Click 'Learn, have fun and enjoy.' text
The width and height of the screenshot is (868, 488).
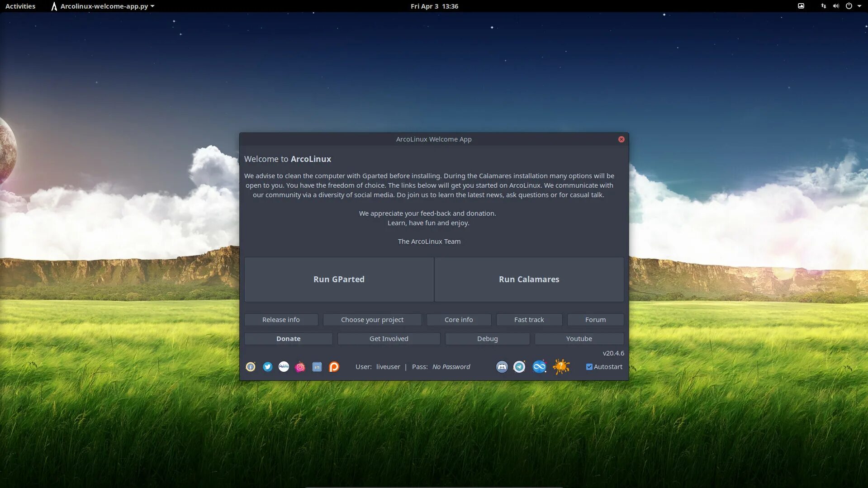click(428, 223)
